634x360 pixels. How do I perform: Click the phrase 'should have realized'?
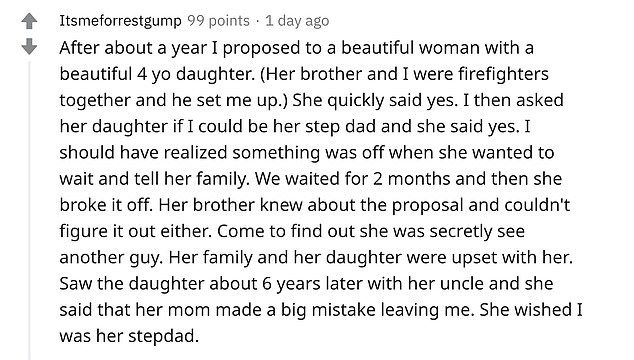click(143, 152)
